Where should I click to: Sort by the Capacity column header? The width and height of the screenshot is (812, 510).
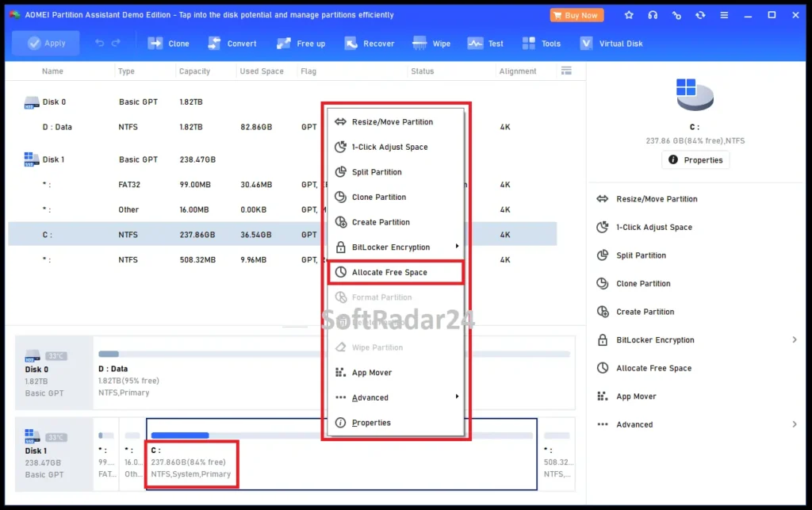[195, 71]
